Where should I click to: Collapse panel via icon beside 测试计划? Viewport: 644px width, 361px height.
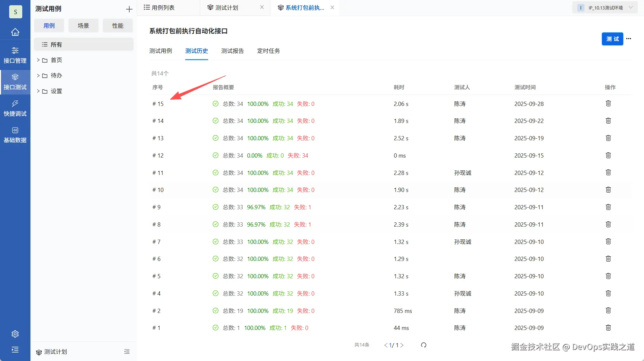tap(127, 352)
